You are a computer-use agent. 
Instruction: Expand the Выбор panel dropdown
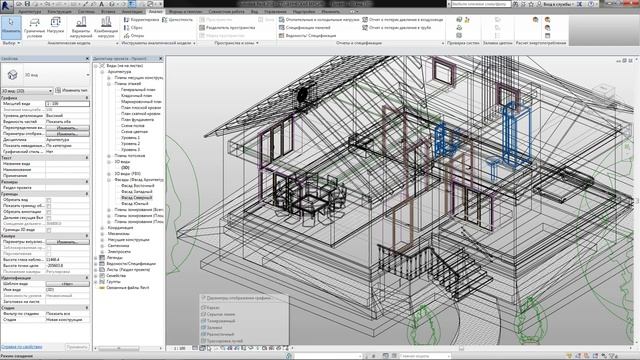click(x=11, y=43)
